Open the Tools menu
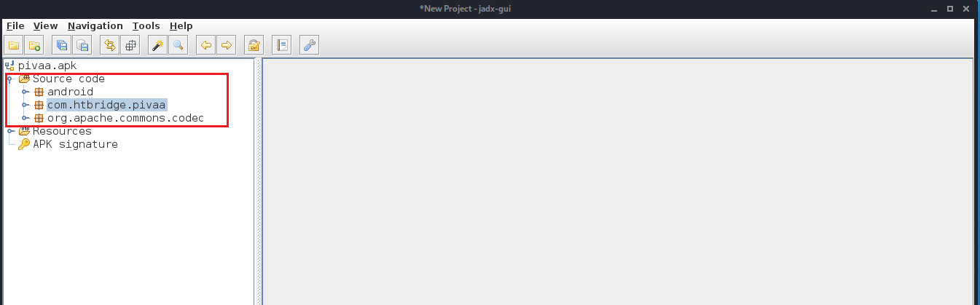980x305 pixels. (146, 25)
